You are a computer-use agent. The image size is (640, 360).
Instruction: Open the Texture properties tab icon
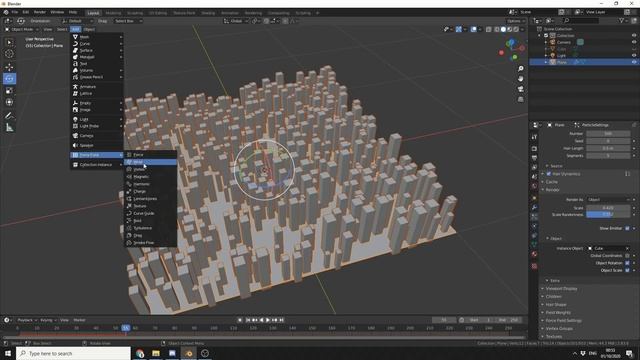pos(534,266)
